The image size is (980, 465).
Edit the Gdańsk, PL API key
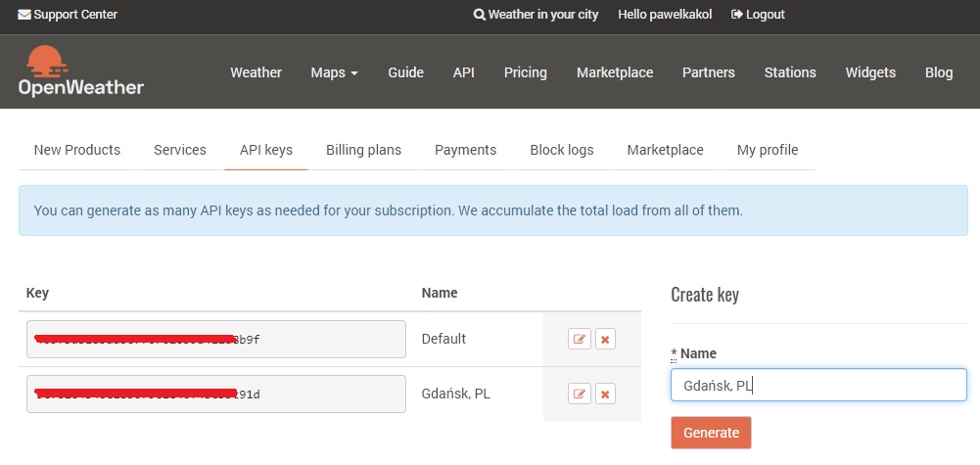point(580,394)
